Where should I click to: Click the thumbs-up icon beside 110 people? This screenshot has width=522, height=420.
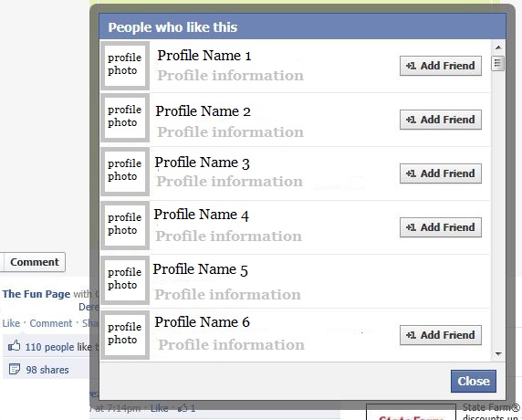pos(14,346)
